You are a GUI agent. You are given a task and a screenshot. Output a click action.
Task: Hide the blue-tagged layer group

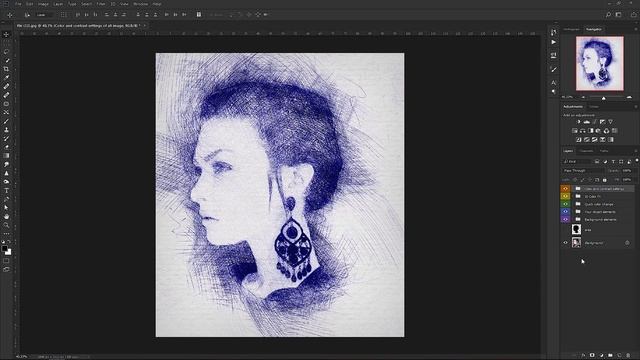[x=565, y=212]
